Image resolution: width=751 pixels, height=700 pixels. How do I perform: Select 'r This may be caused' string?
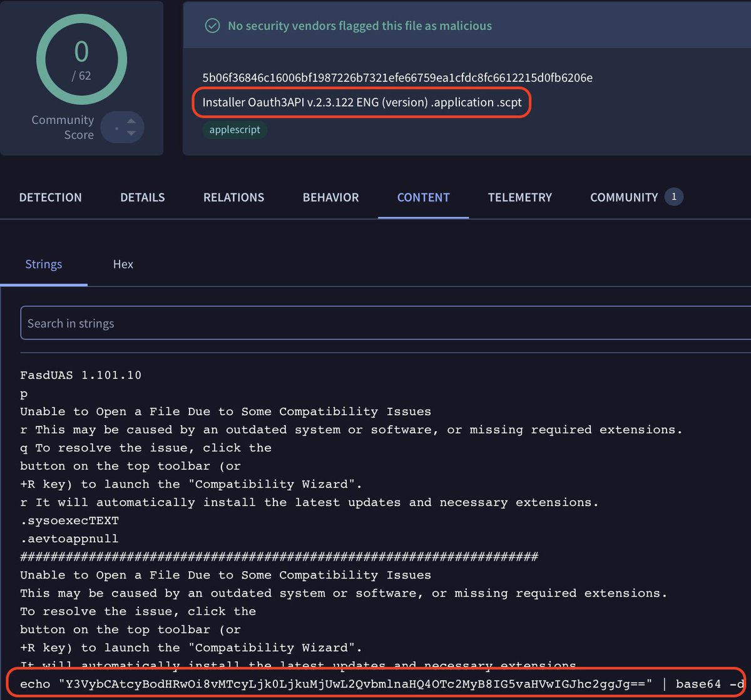(351, 430)
